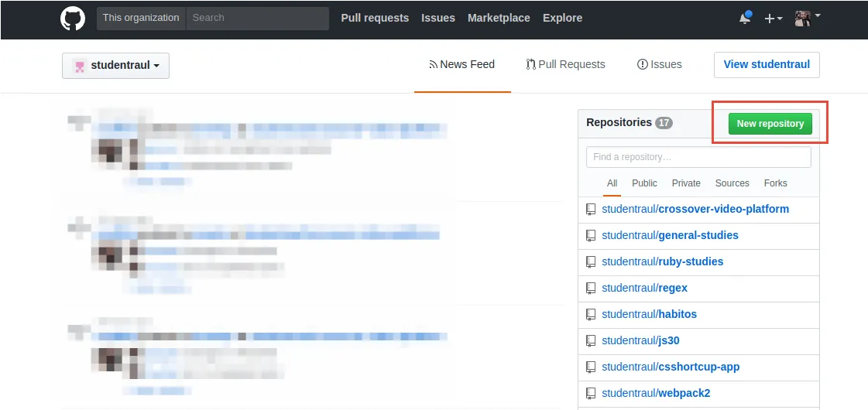Click repo icon beside crossover-video-platform

(592, 209)
